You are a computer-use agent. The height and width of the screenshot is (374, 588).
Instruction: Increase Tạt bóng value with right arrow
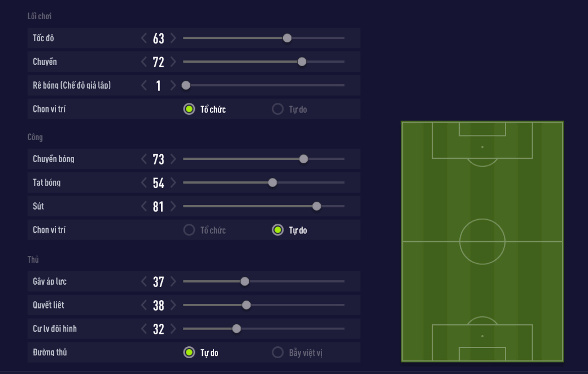point(173,182)
